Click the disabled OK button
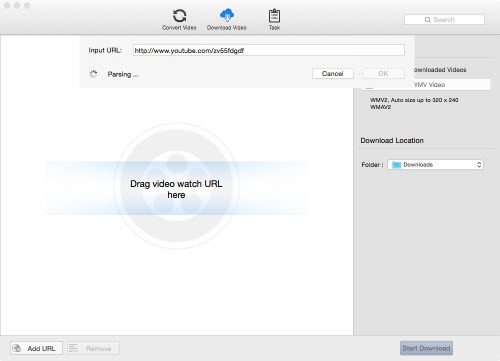The height and width of the screenshot is (361, 500). pos(383,74)
